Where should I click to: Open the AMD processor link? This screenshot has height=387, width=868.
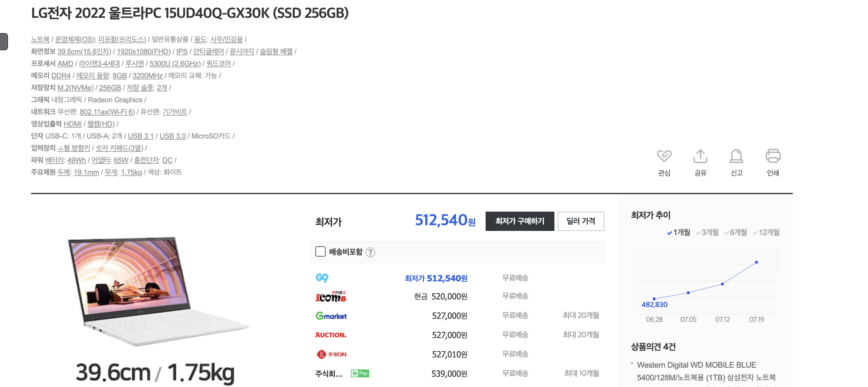[x=65, y=63]
